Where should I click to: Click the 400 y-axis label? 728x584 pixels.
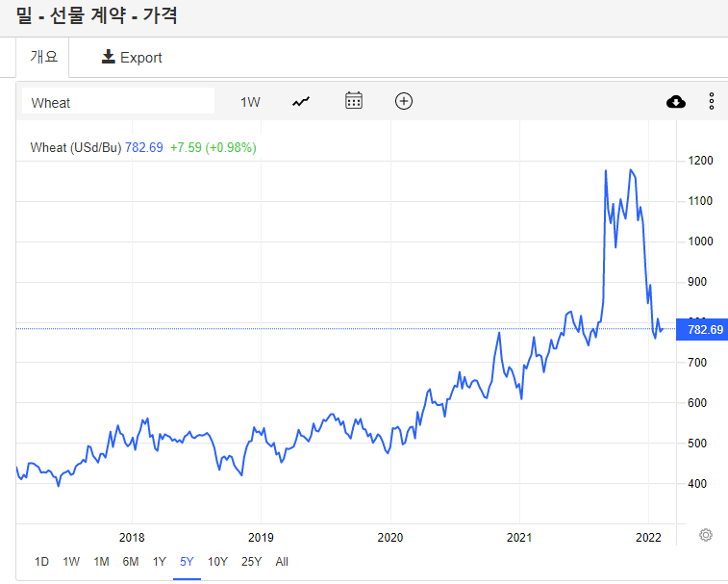point(697,484)
